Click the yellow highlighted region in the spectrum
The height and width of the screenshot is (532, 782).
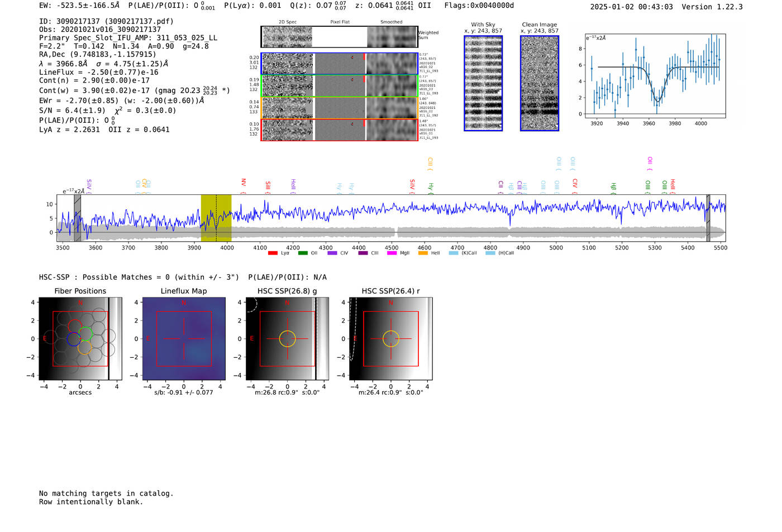(216, 218)
